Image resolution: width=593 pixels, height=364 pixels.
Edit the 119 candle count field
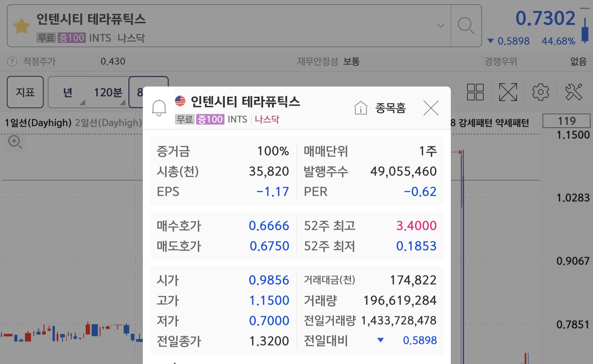coord(566,121)
